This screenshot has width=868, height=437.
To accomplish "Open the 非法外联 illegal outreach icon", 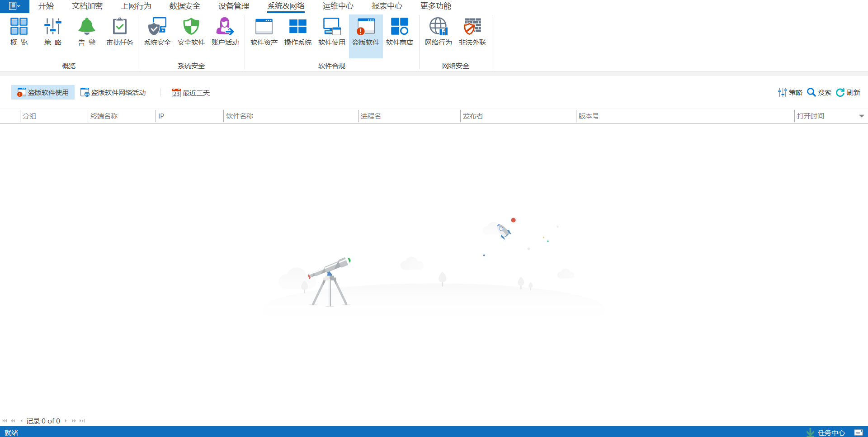I will point(472,32).
